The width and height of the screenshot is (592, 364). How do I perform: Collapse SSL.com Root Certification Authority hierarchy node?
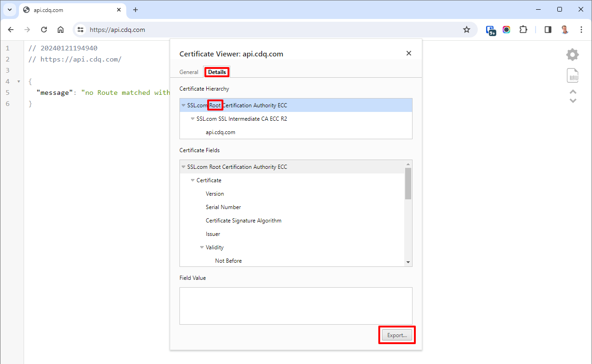[x=184, y=105]
